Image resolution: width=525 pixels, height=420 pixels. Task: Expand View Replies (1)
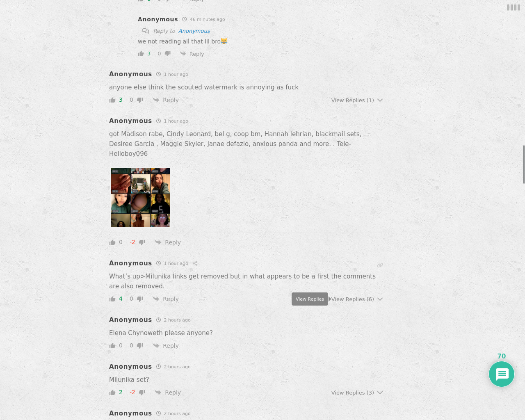tap(357, 100)
